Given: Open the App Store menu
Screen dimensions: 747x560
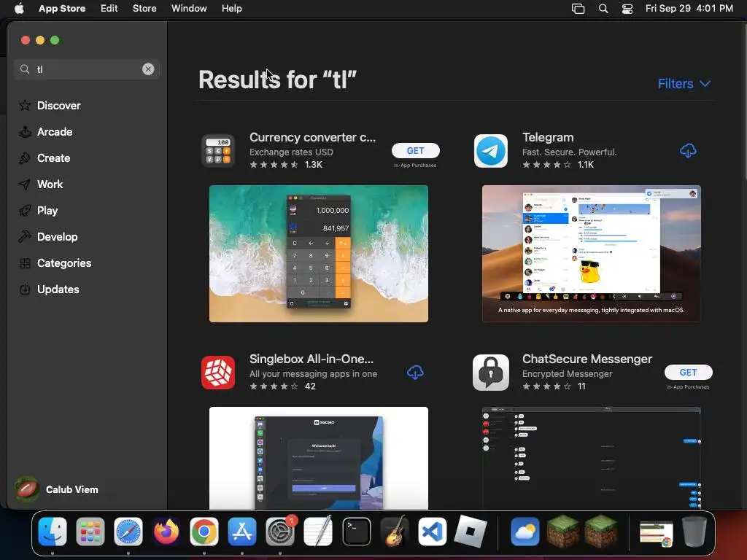Looking at the screenshot, I should [x=62, y=9].
